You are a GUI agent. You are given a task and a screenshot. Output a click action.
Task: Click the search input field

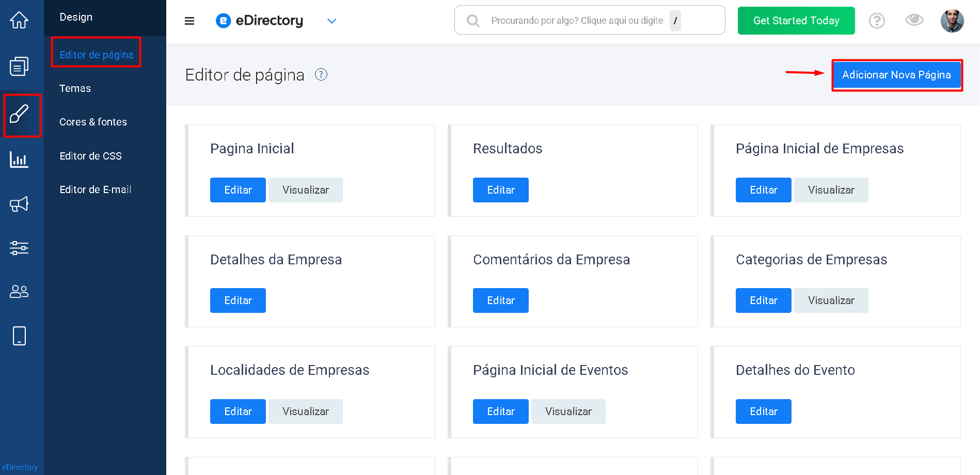(x=590, y=20)
